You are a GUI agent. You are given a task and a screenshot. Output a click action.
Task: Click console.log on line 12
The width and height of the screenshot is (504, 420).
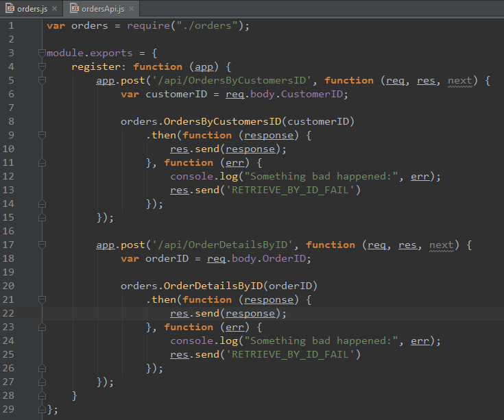click(x=204, y=176)
